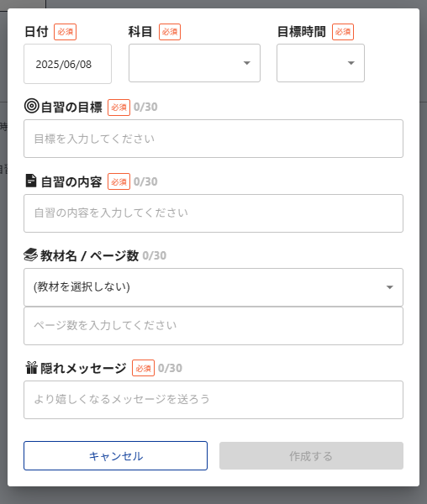Focus the 目標を入力してください field
The image size is (427, 504).
click(x=213, y=139)
